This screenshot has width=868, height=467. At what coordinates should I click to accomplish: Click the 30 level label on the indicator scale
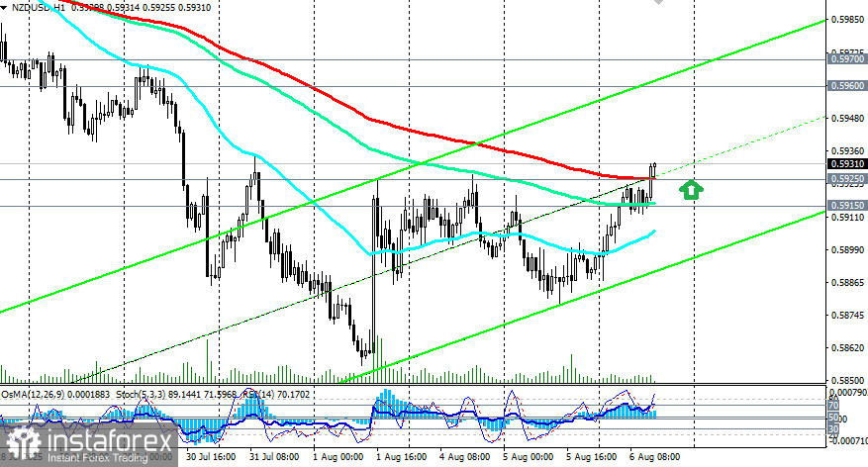point(833,429)
